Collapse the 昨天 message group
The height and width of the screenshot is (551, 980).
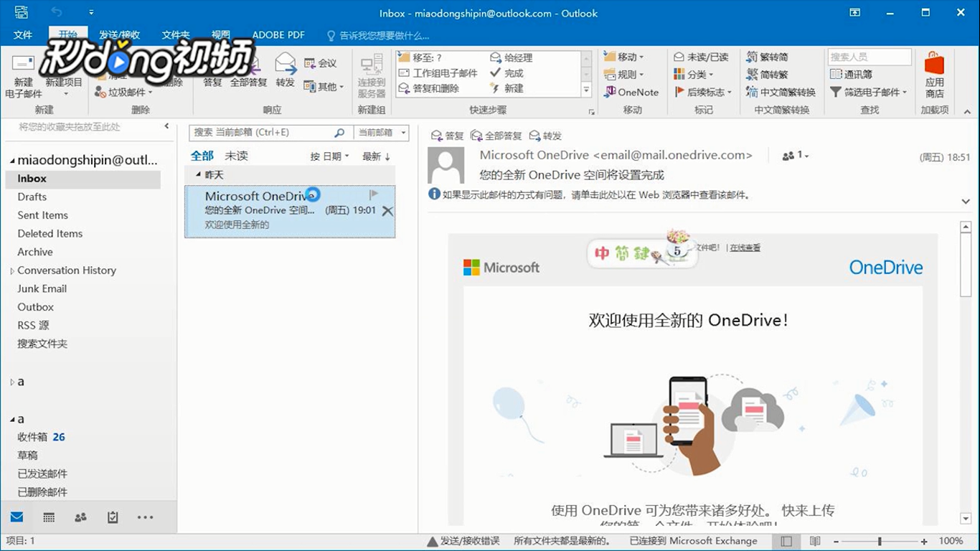point(199,175)
